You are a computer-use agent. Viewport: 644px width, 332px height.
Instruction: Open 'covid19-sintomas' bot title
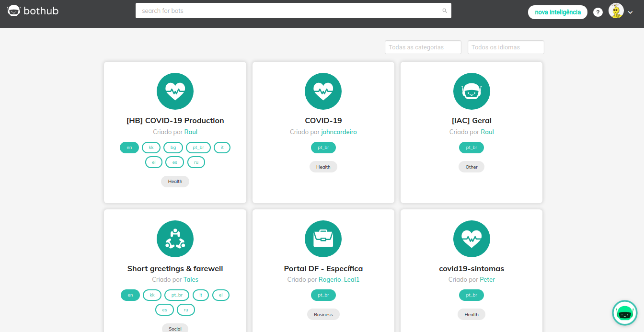point(471,268)
